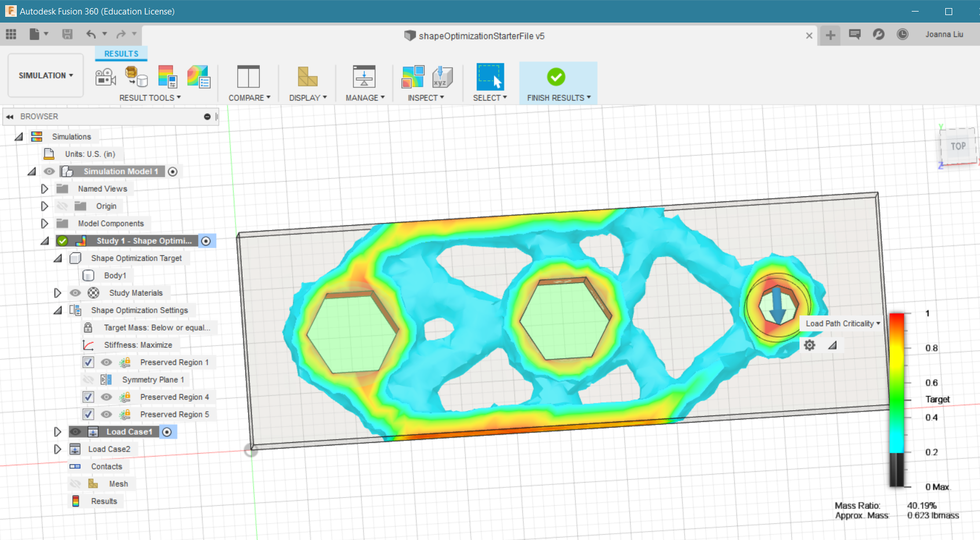Select Body1 in the browser tree
Viewport: 980px width, 540px height.
click(x=115, y=275)
